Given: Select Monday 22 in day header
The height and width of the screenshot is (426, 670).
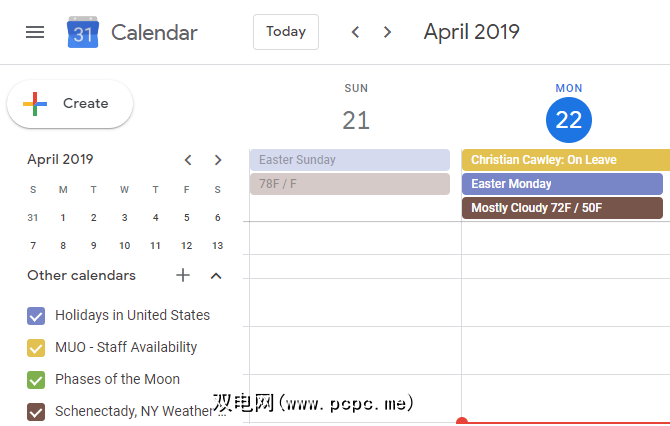Looking at the screenshot, I should coord(568,121).
